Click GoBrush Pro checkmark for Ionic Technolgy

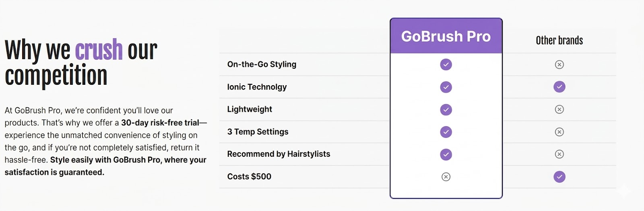point(446,87)
